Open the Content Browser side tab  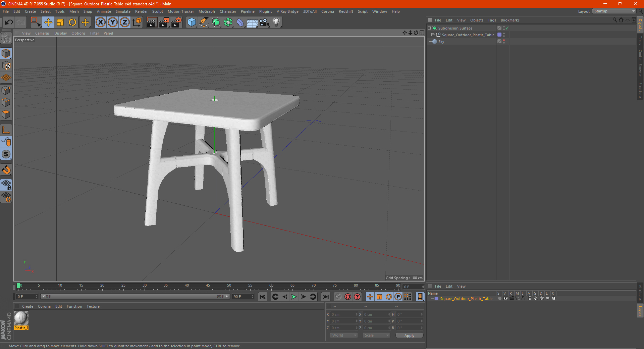click(x=640, y=63)
